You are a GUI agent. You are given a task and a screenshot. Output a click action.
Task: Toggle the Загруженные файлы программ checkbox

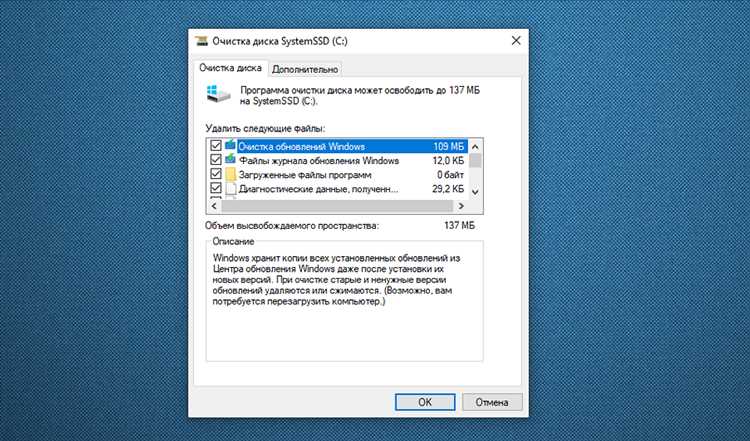pyautogui.click(x=216, y=174)
